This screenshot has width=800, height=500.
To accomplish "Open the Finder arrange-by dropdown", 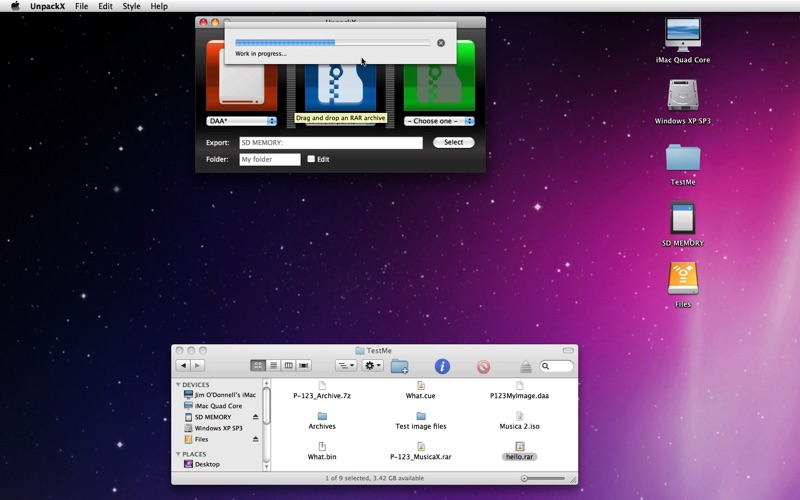I will click(346, 365).
